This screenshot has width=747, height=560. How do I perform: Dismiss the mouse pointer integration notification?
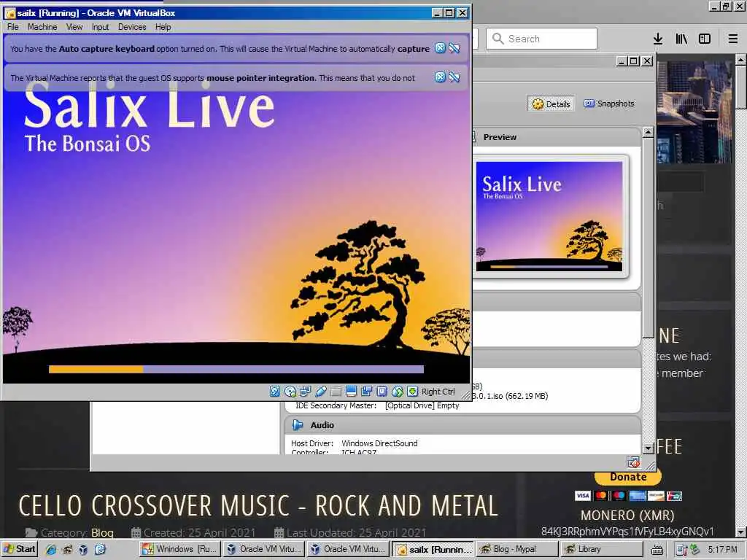tap(440, 77)
